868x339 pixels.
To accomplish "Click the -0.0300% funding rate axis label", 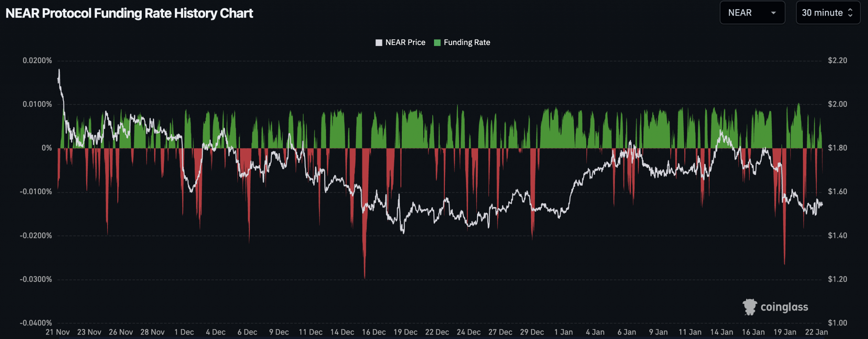I will pos(36,279).
